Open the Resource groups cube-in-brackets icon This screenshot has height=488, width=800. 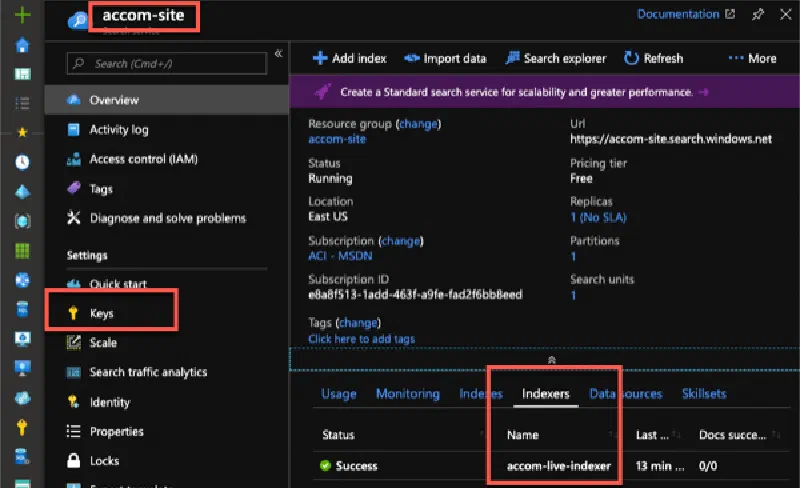tap(22, 221)
